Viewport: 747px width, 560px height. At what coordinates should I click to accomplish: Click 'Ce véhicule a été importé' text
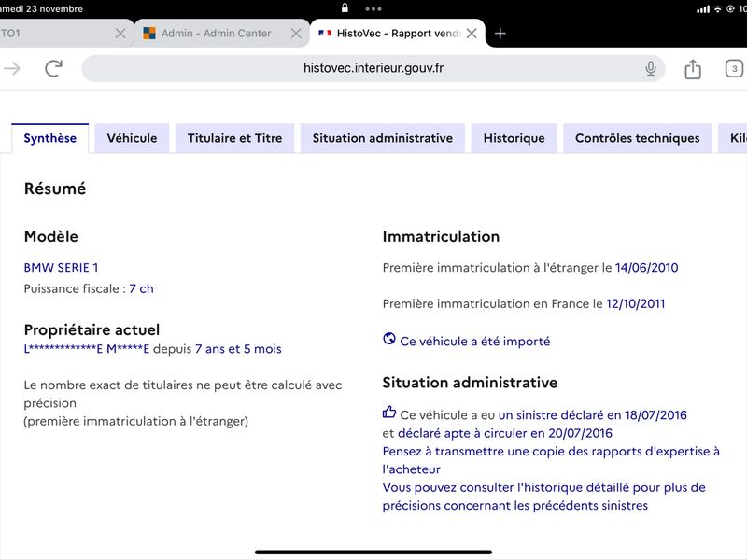pyautogui.click(x=475, y=342)
